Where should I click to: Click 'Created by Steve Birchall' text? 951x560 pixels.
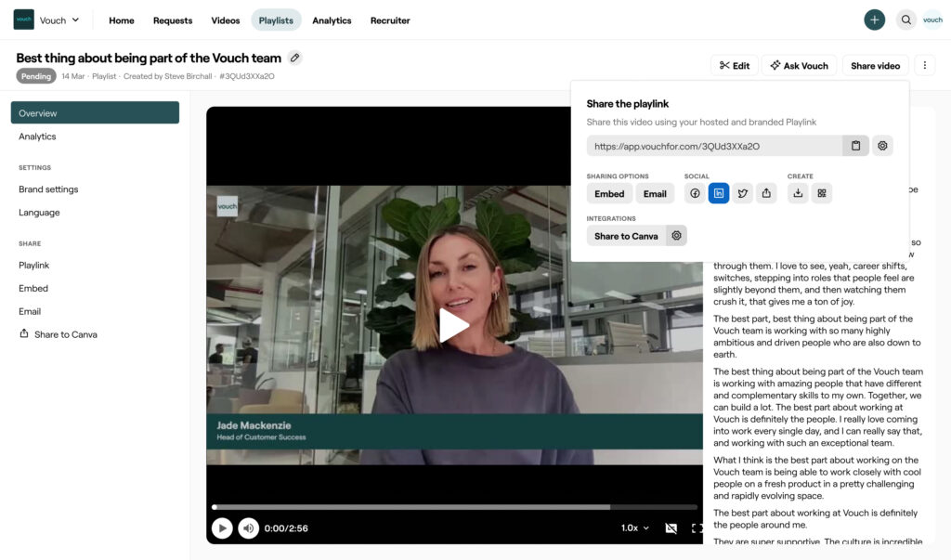pos(167,76)
